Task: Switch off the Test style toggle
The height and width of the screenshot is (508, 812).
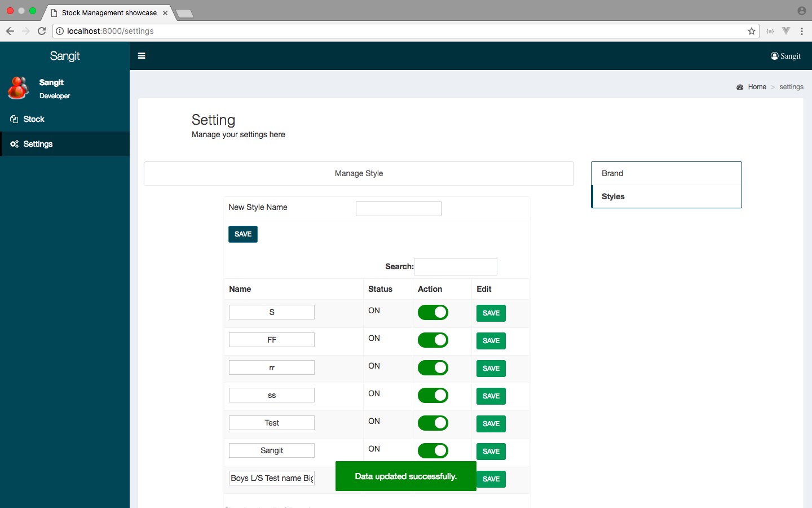Action: pos(433,423)
